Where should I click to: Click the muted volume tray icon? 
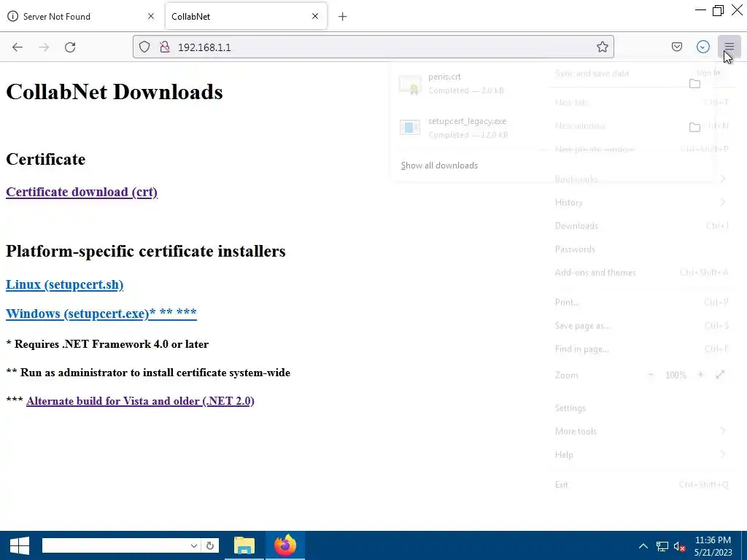point(679,546)
